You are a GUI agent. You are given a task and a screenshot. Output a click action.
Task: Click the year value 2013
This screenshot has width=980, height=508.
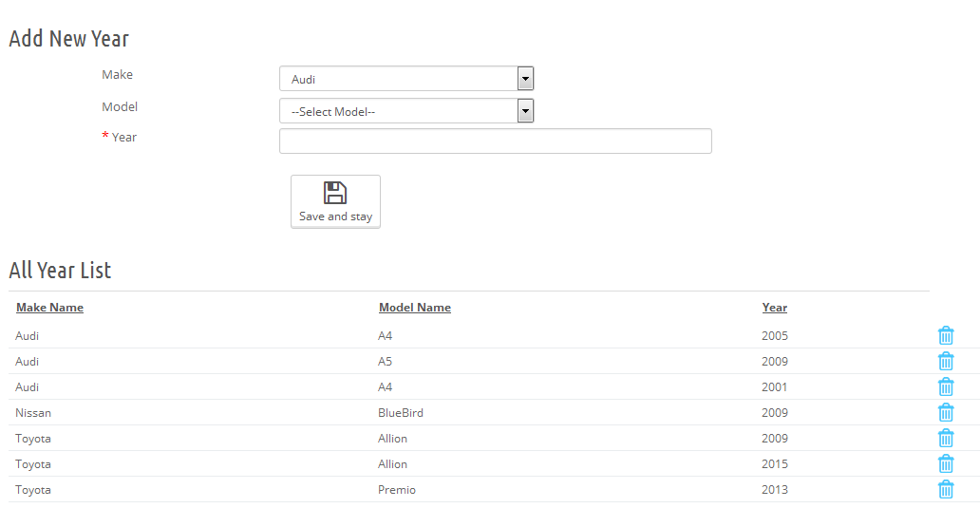tap(775, 490)
